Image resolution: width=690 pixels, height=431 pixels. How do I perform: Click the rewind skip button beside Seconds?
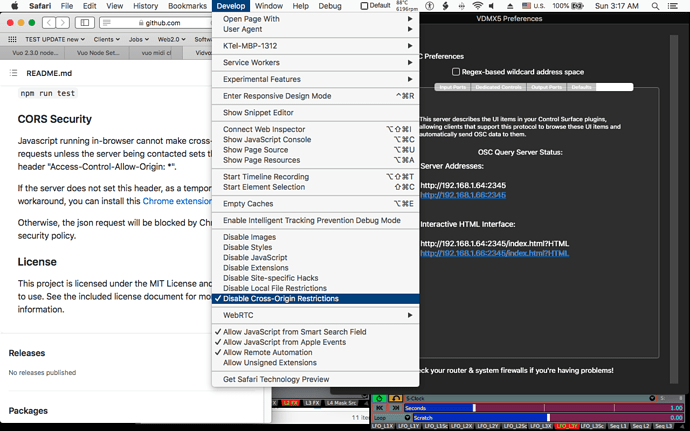[380, 408]
